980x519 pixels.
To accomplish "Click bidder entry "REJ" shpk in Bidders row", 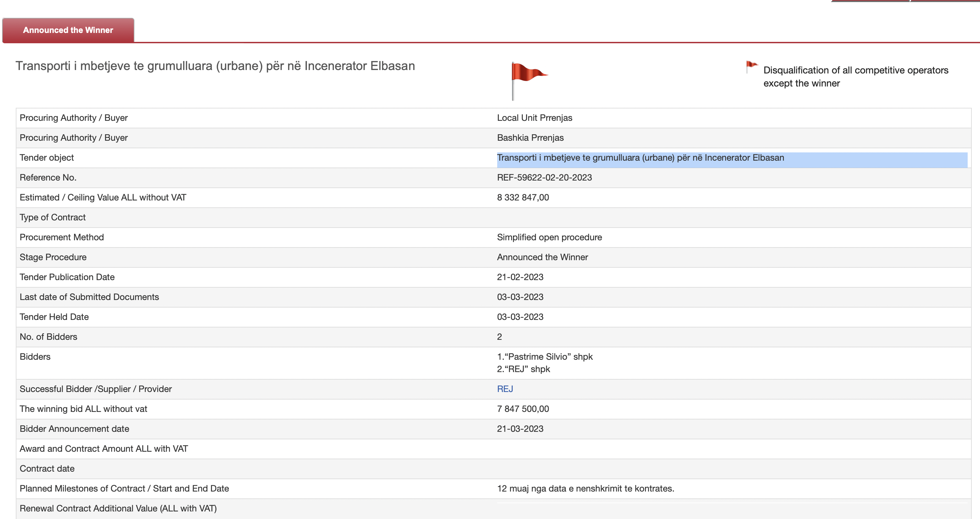I will click(x=523, y=369).
